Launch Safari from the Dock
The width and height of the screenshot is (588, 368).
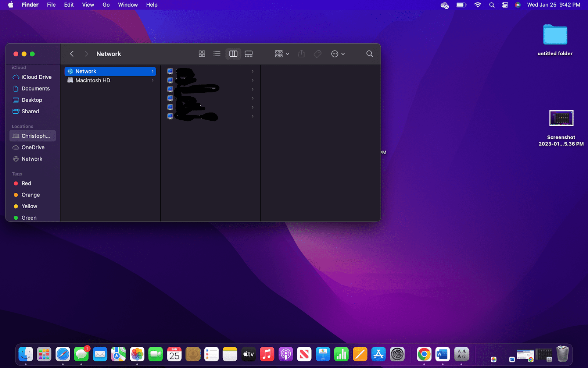point(63,354)
